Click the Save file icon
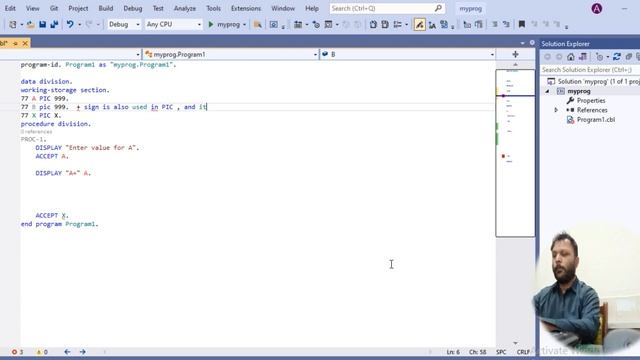 [x=42, y=24]
